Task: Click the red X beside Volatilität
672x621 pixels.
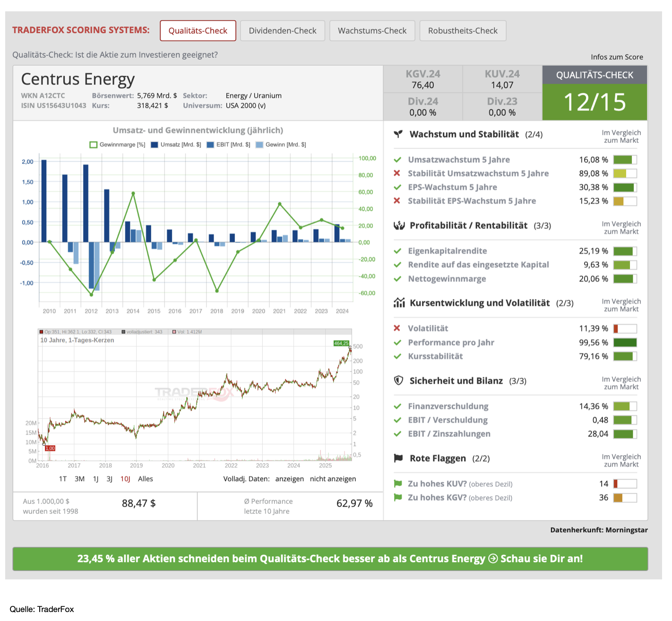Action: pos(397,328)
